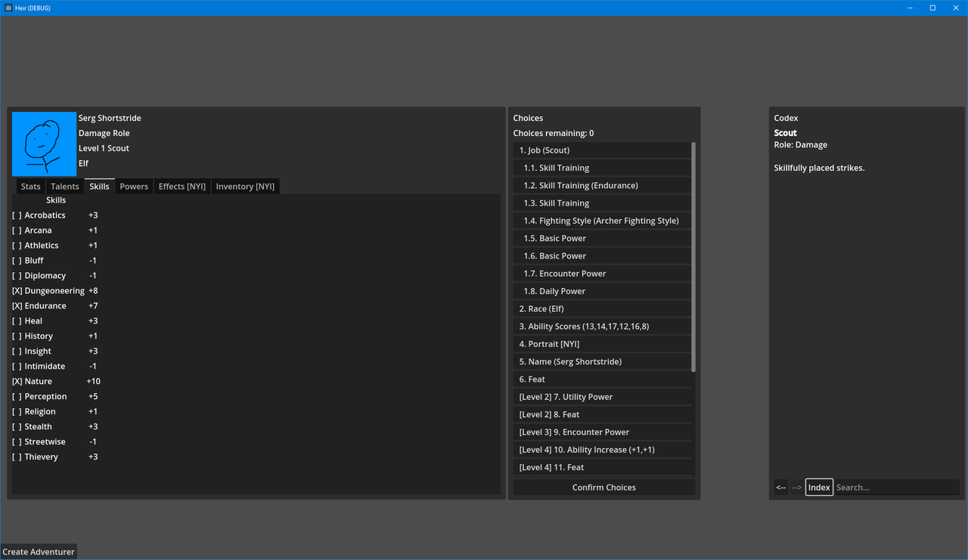968x560 pixels.
Task: Toggle the Thievery skill checkbox
Action: coord(17,457)
